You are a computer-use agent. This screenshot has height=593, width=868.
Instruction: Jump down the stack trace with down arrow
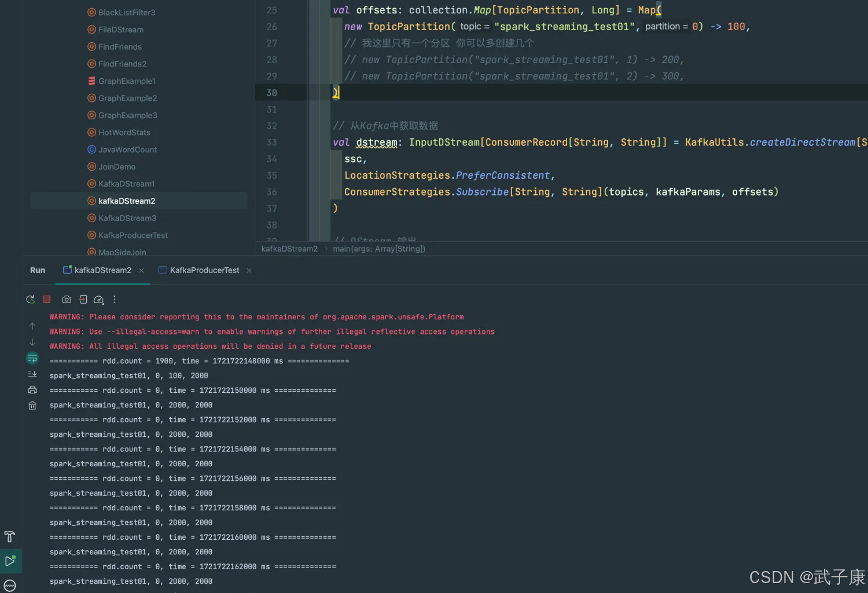32,342
